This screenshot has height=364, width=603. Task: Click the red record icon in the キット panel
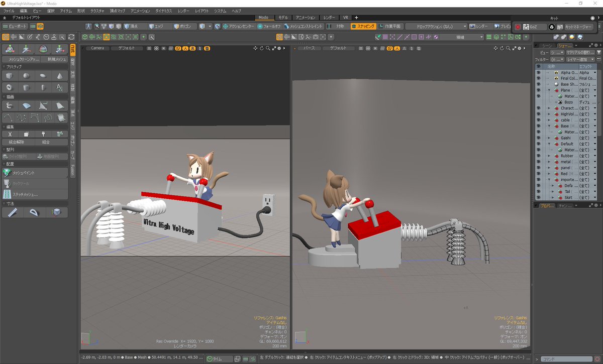point(518,27)
